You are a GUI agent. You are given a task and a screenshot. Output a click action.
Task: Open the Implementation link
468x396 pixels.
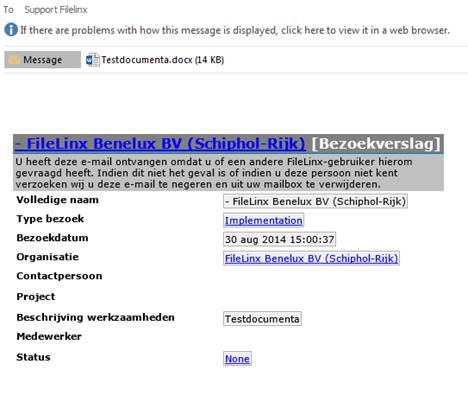coord(263,220)
